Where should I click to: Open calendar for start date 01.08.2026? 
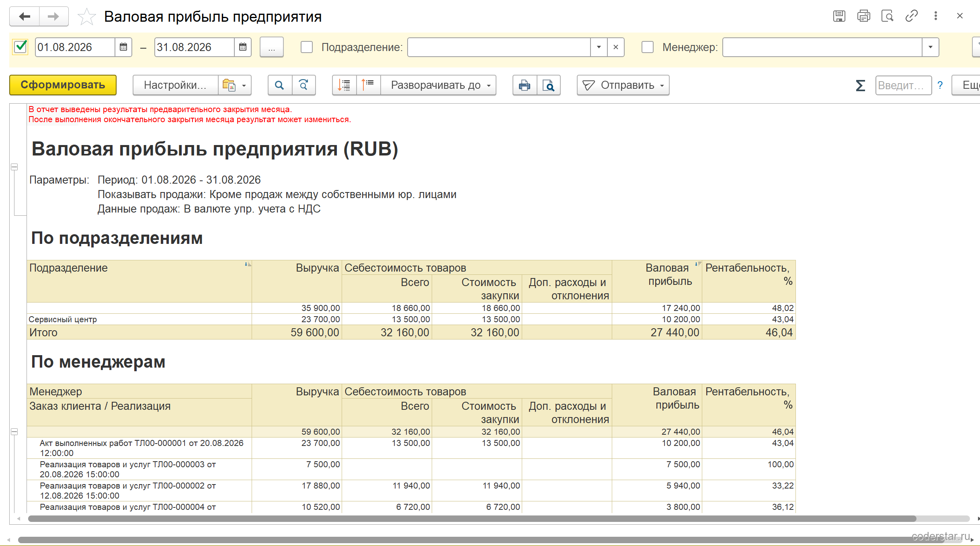coord(123,47)
